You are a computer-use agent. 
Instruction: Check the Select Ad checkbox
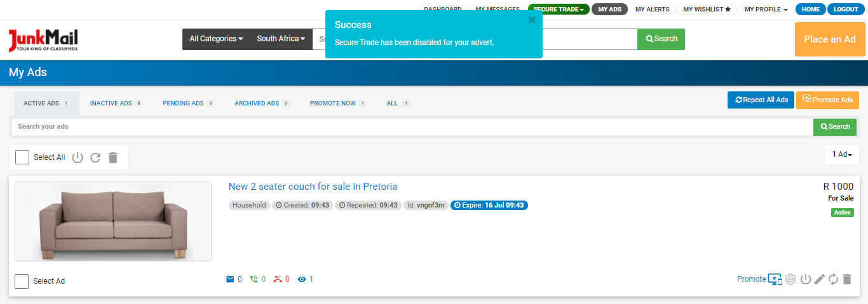pyautogui.click(x=22, y=281)
